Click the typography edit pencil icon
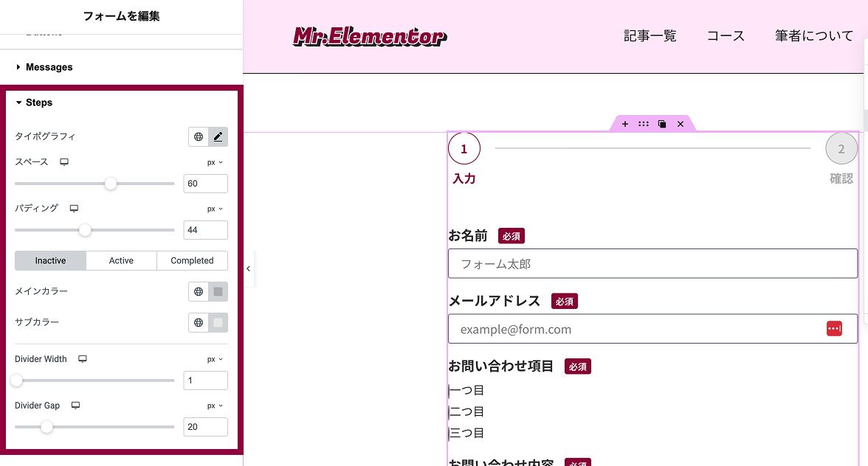This screenshot has height=466, width=868. (x=218, y=136)
